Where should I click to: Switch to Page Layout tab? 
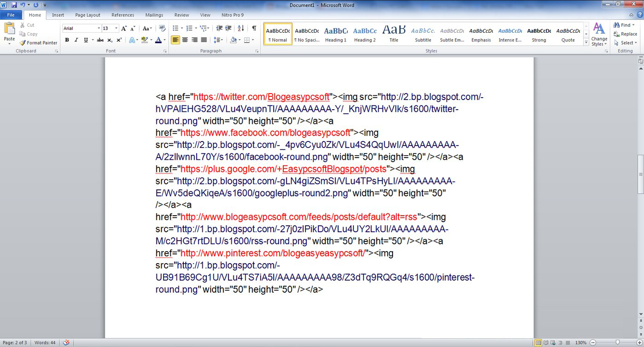coord(88,15)
